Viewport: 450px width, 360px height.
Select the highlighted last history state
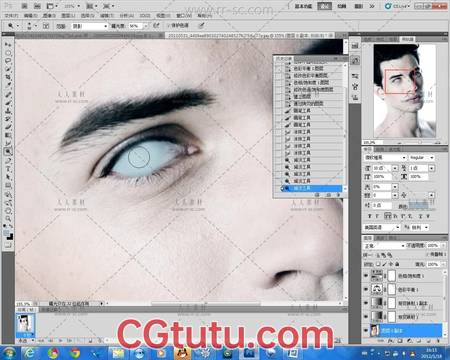click(311, 188)
